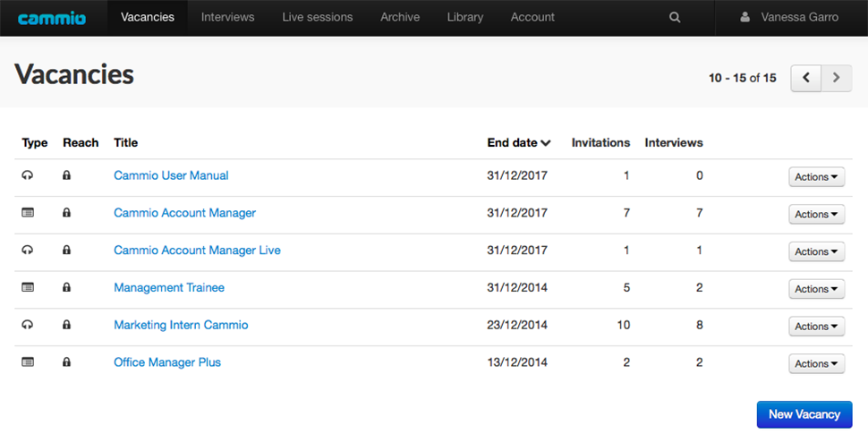The width and height of the screenshot is (868, 442).
Task: Open Vanessa Garro user profile menu
Action: [x=790, y=17]
